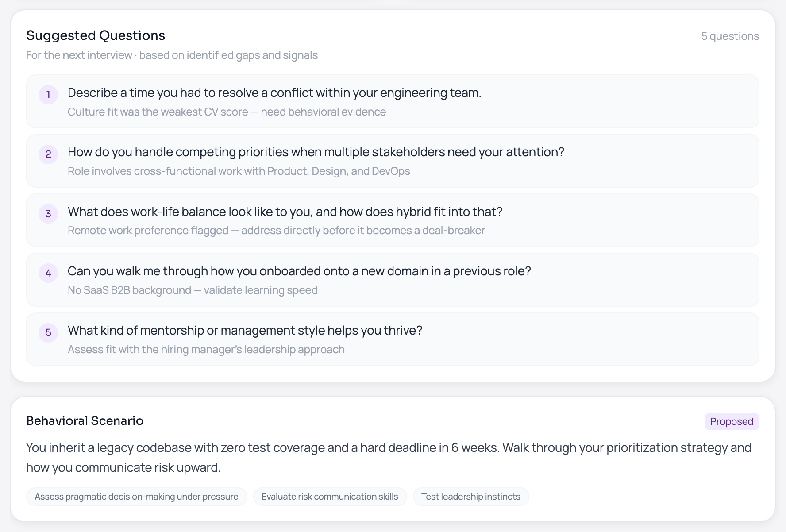Viewport: 786px width, 532px height.
Task: Select the mentorship management style question
Action: 245,330
